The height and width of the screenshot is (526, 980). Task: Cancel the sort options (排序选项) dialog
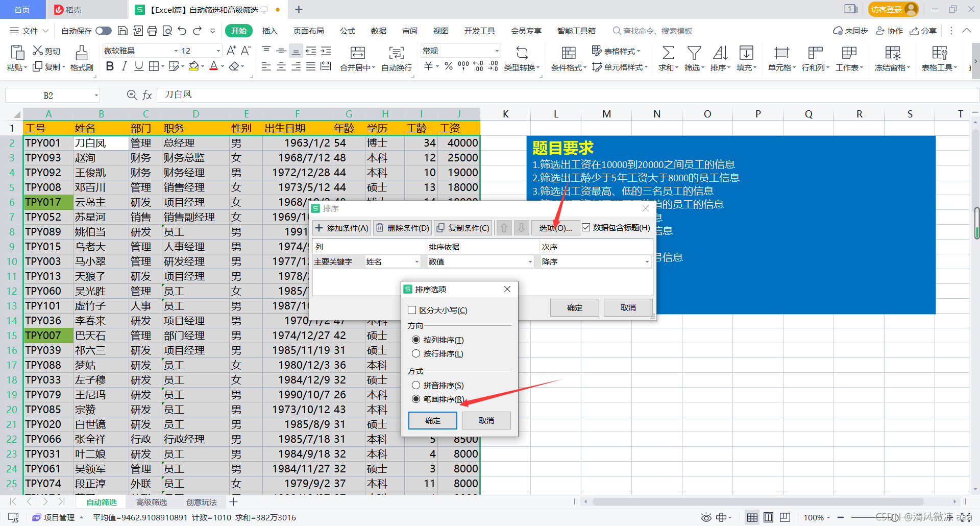[486, 420]
